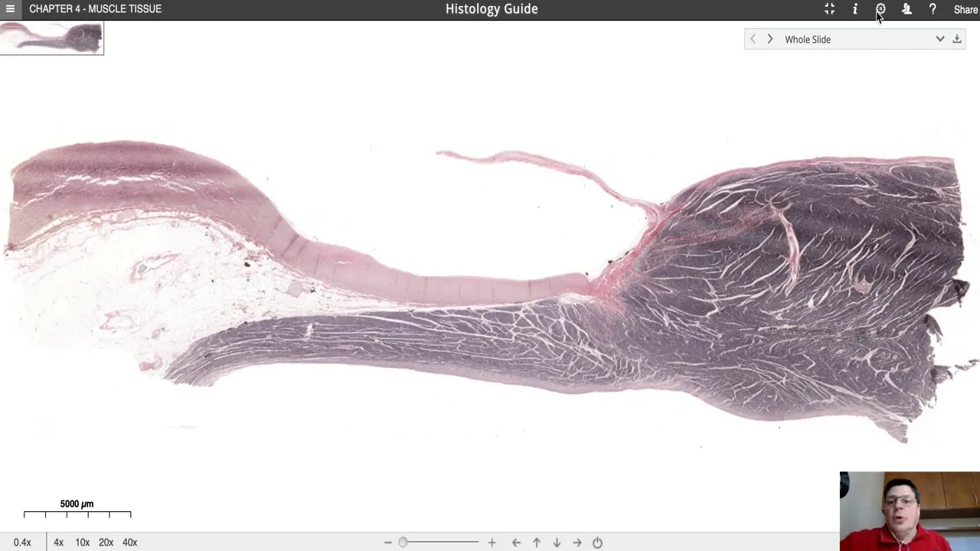Set magnification to 4x
Viewport: 980px width, 551px height.
click(x=58, y=542)
